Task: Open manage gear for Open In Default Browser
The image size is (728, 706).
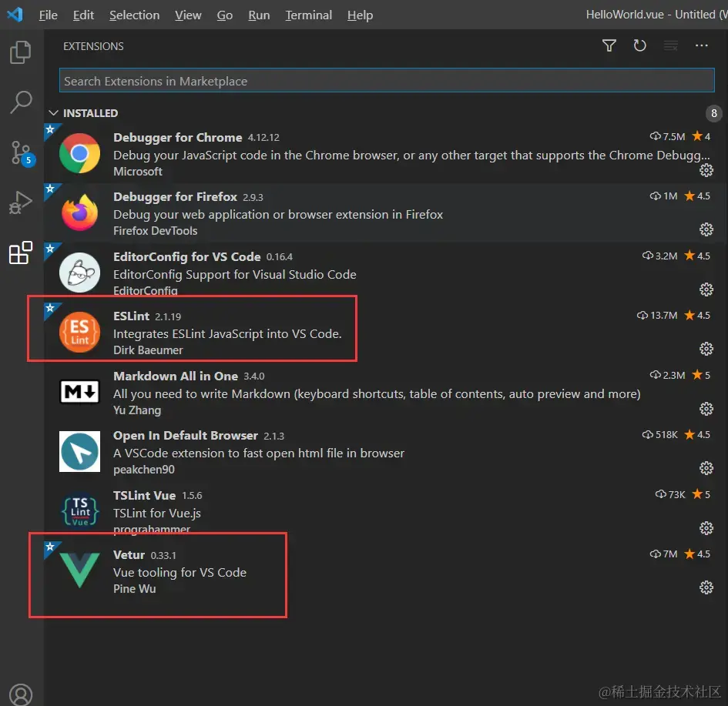Action: pos(706,468)
